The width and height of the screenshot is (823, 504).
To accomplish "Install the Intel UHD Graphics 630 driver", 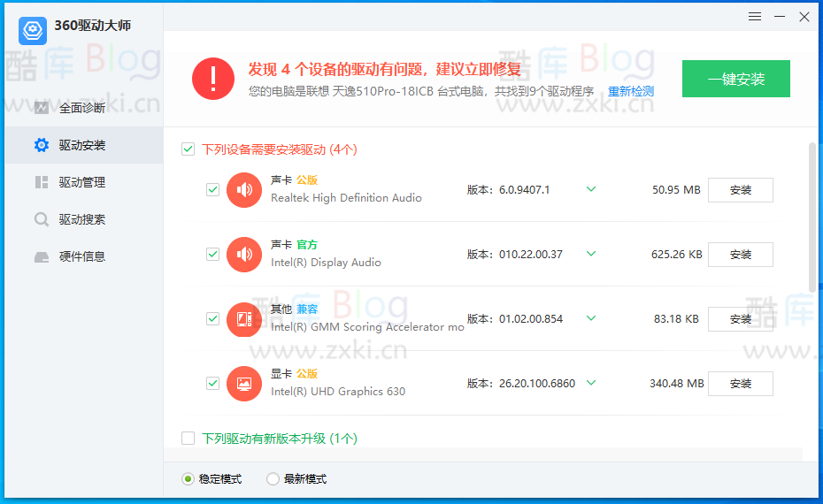I will [741, 384].
